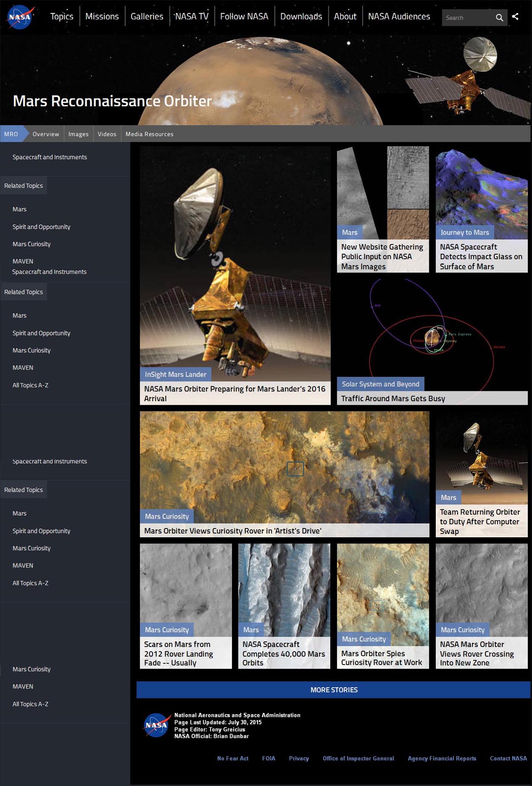Image resolution: width=532 pixels, height=786 pixels.
Task: Open the Missions menu
Action: click(102, 16)
